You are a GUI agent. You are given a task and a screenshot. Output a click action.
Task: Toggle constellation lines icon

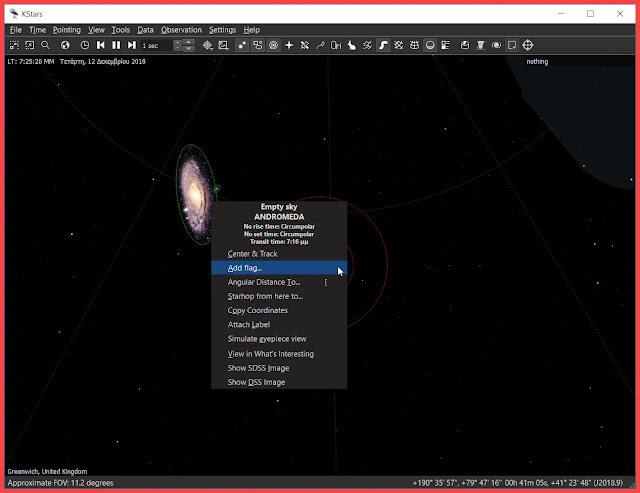coord(320,45)
